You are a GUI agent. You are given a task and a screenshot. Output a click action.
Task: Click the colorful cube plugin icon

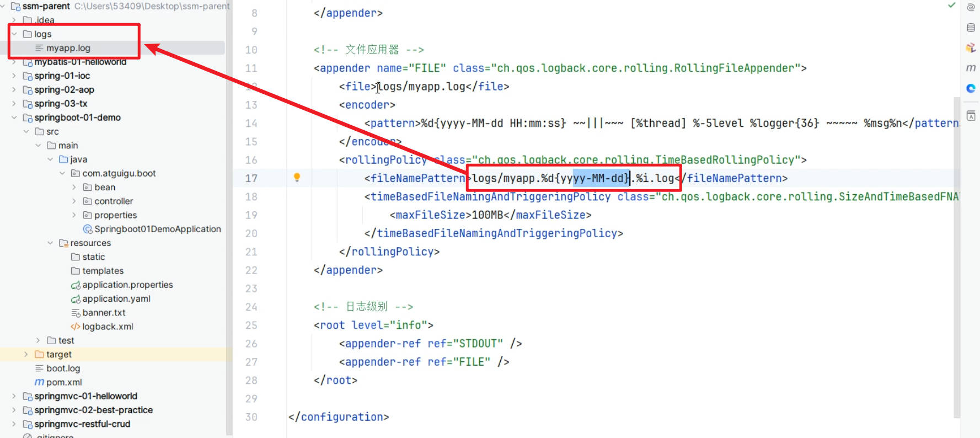(971, 48)
